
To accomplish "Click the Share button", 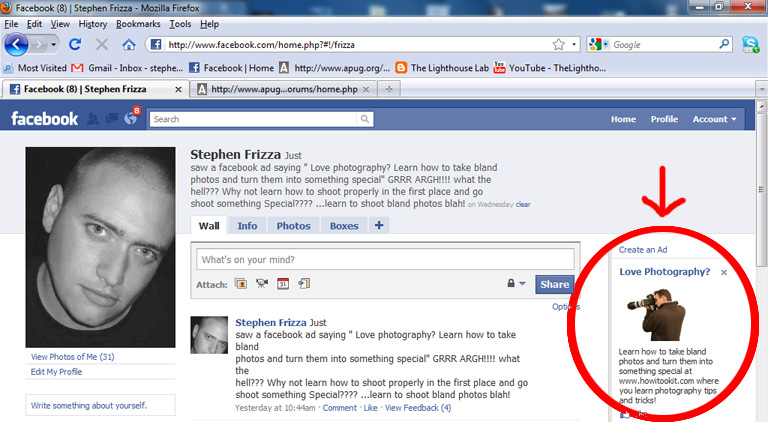I will pos(554,284).
